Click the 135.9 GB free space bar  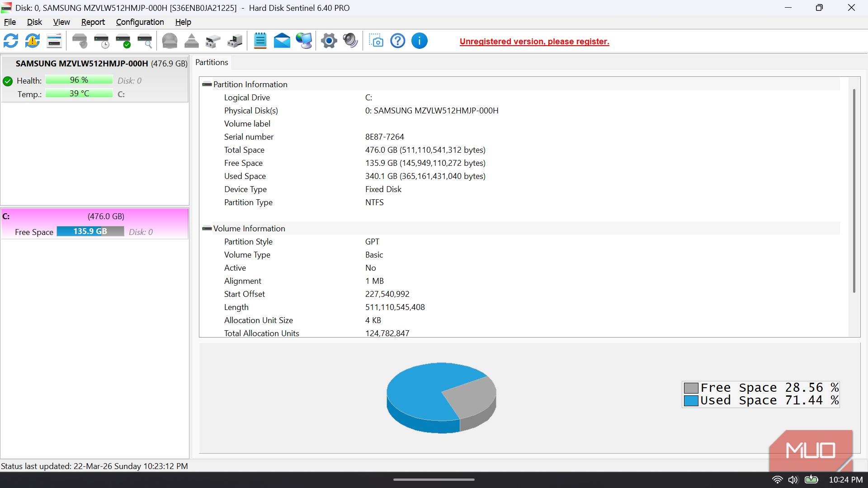tap(90, 231)
